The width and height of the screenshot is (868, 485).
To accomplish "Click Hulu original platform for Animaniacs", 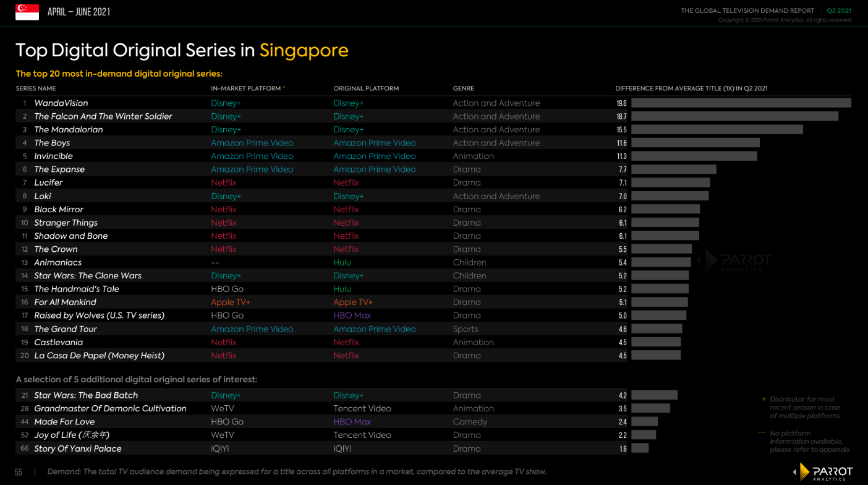I will 342,262.
